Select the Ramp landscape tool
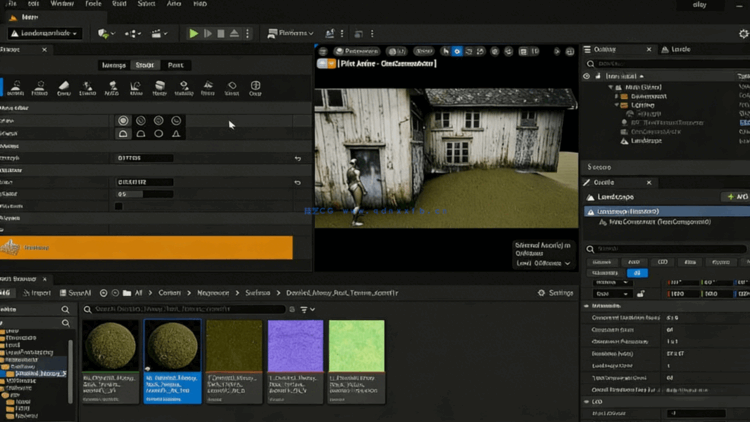This screenshot has height=422, width=750. 112,88
